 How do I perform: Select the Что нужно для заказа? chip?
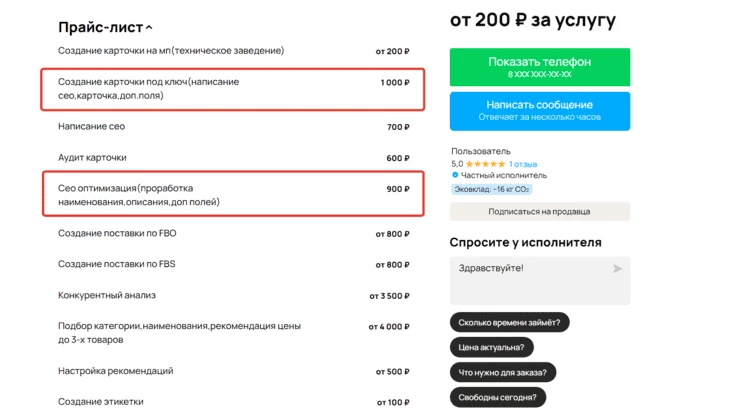click(502, 372)
